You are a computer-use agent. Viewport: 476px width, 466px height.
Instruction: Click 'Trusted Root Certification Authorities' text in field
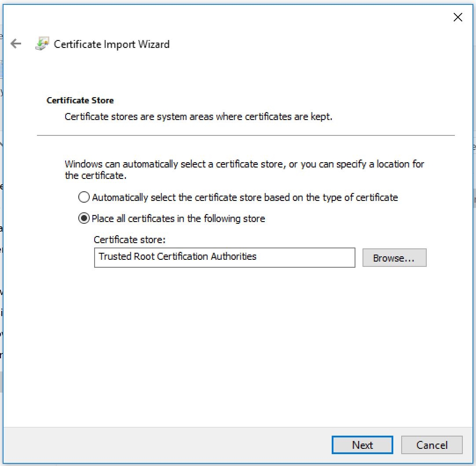[x=177, y=257]
